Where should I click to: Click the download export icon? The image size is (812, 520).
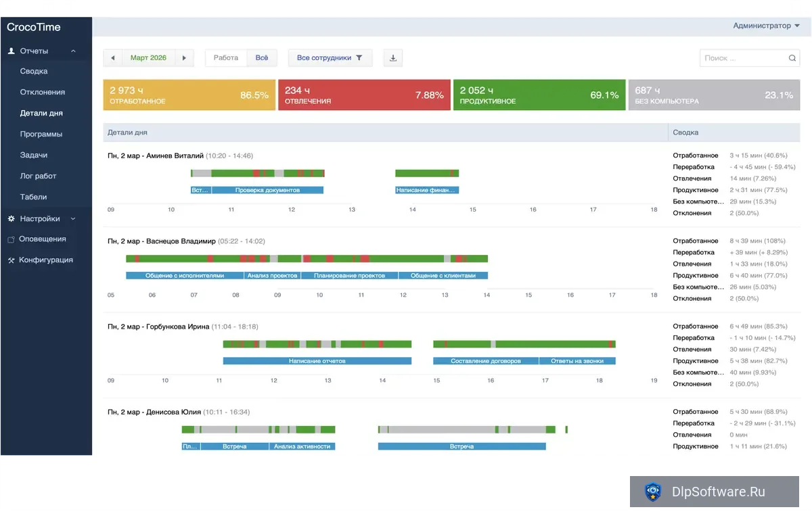pyautogui.click(x=393, y=58)
